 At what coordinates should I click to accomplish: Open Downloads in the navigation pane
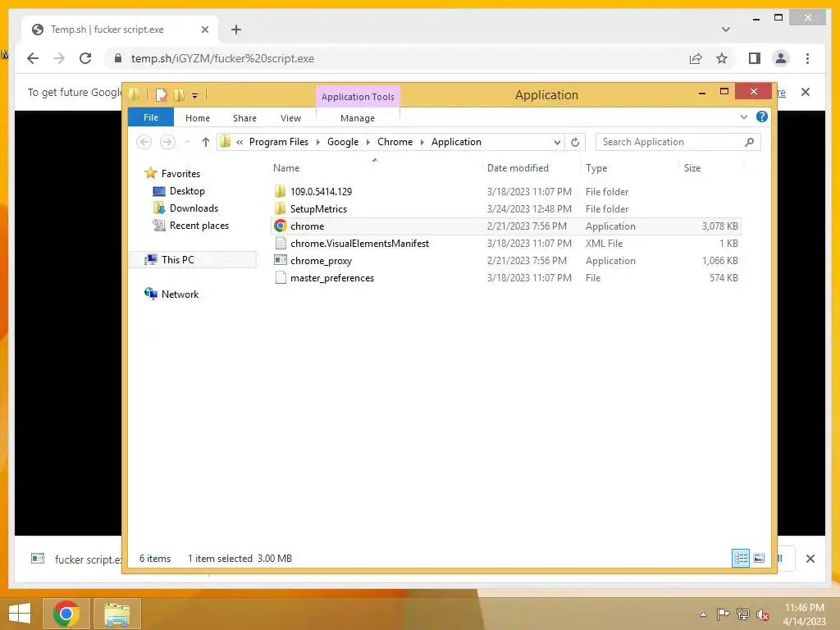click(x=194, y=208)
